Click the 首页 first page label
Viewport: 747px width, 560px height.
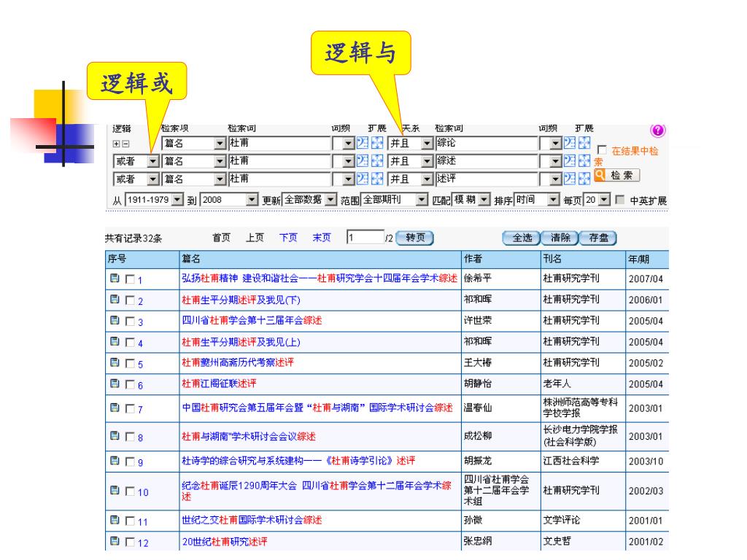[x=222, y=238]
